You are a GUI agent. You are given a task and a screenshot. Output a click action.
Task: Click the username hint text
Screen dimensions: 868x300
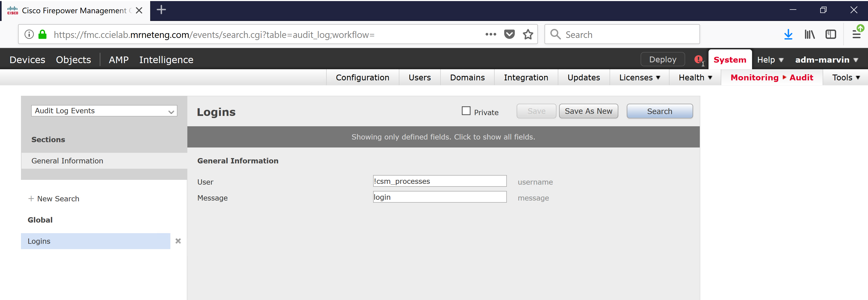point(535,182)
